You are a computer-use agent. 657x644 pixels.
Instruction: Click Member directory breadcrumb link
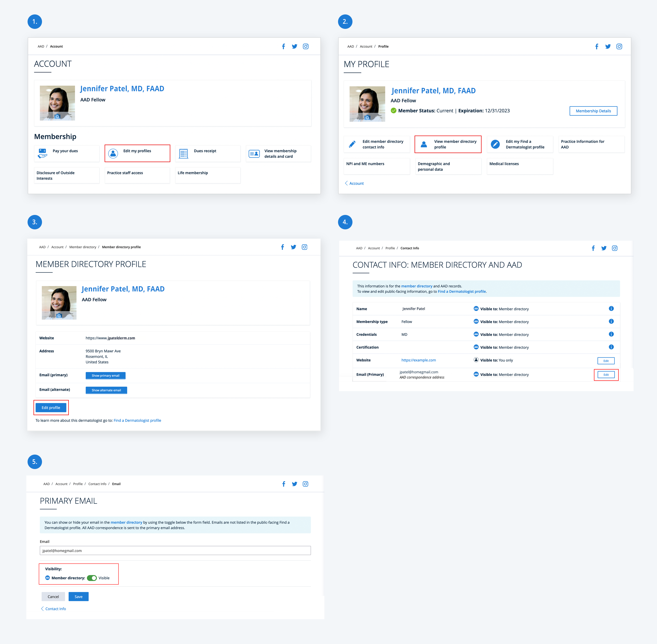(x=83, y=247)
